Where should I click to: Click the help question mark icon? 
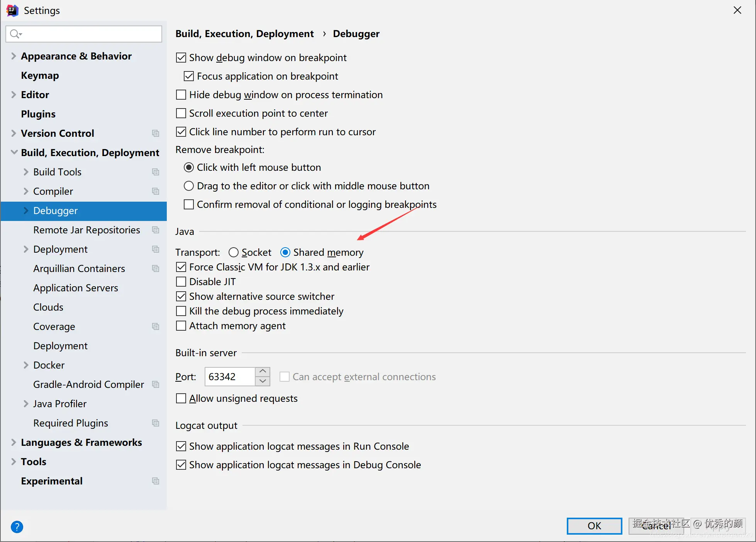[17, 527]
